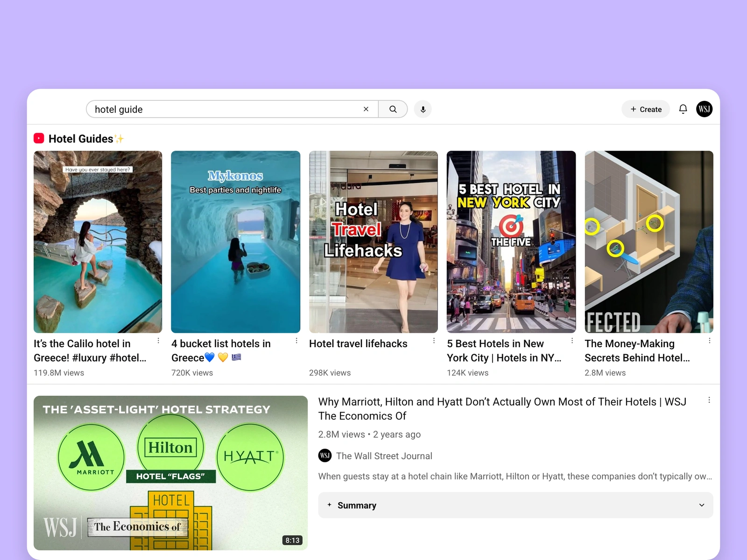
Task: Click '2.8M views • 2 years ago' text
Action: pyautogui.click(x=369, y=434)
